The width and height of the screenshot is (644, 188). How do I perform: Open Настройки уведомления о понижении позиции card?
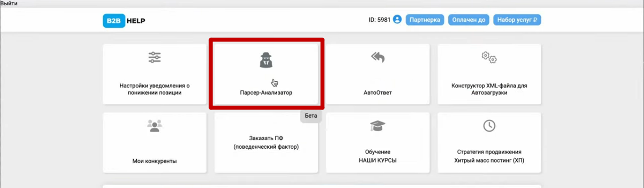[x=155, y=74]
